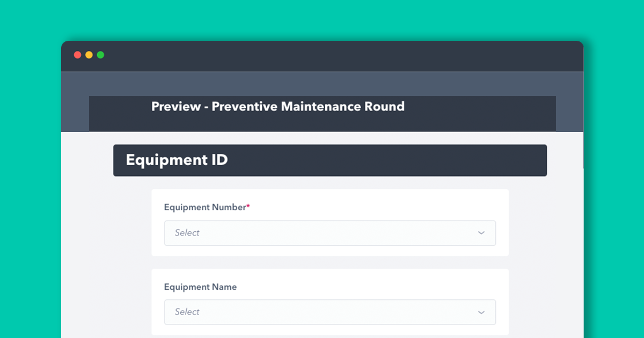Open the Equipment Name dropdown
644x338 pixels.
coord(330,312)
